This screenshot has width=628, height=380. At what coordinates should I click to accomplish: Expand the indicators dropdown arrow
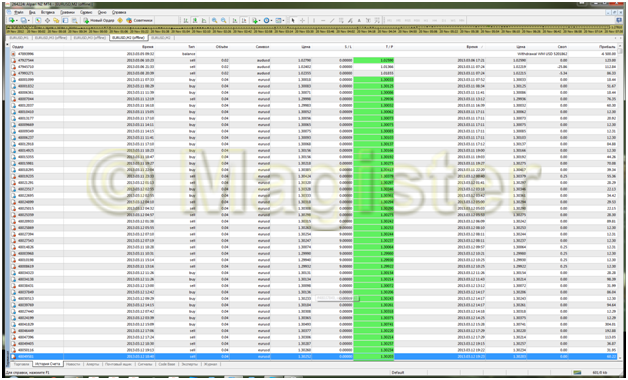(x=260, y=20)
